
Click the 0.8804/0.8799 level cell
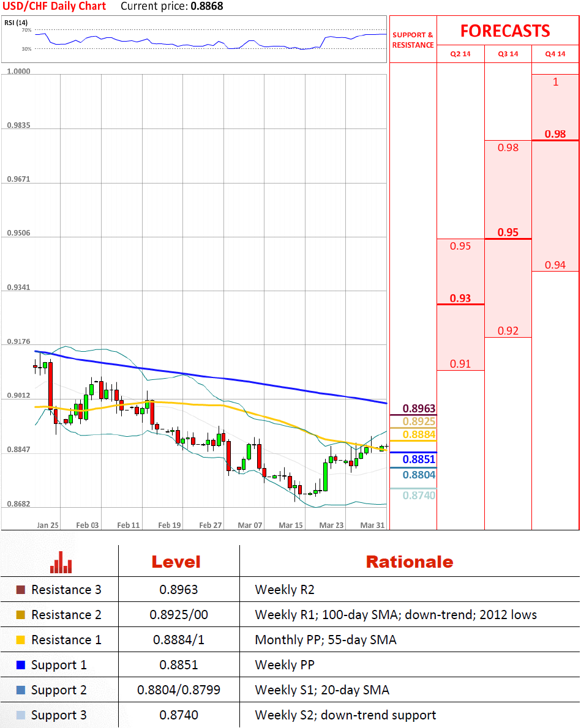pyautogui.click(x=179, y=690)
